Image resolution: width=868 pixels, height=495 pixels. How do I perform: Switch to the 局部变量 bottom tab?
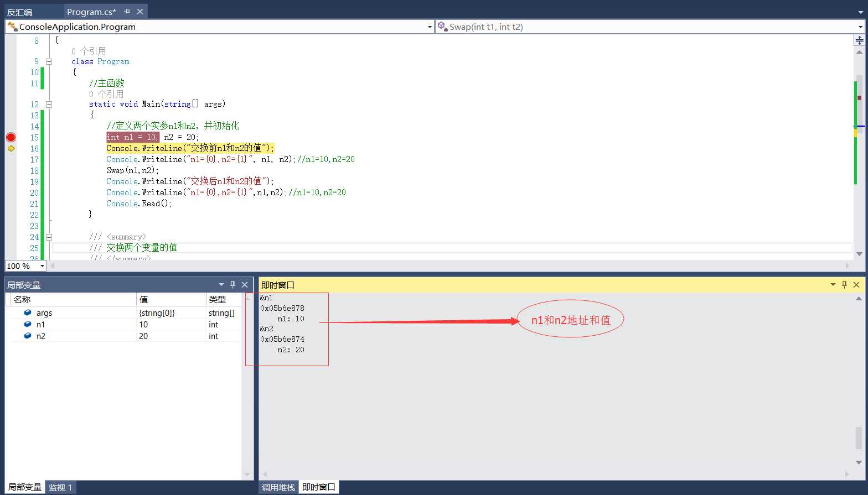click(25, 487)
